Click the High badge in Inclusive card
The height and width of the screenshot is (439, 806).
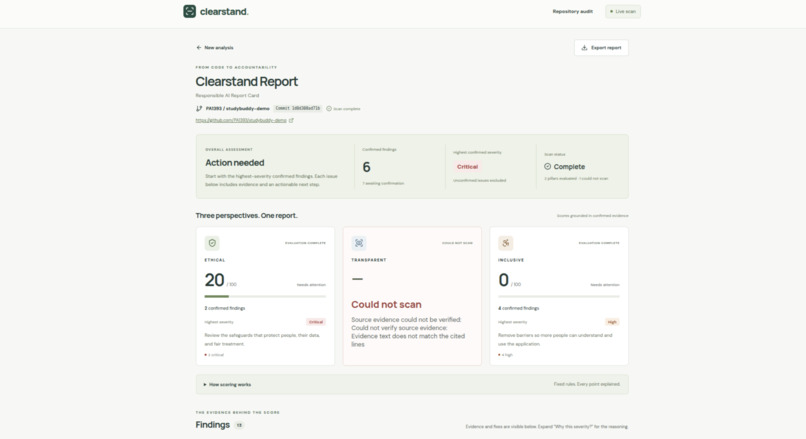pyautogui.click(x=612, y=322)
